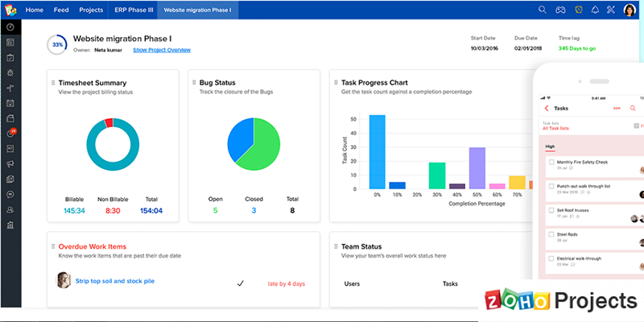The image size is (644, 322).
Task: Click the notifications bell icon
Action: pyautogui.click(x=595, y=10)
